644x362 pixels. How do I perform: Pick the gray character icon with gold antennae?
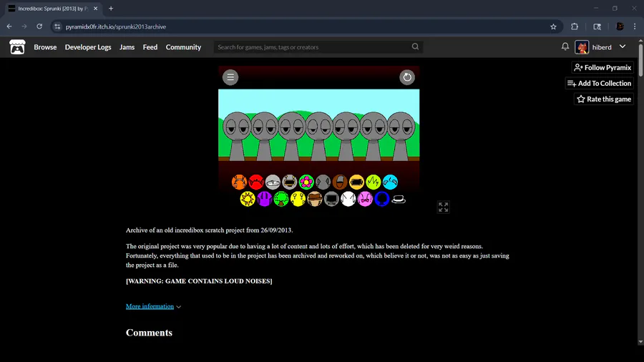(x=290, y=182)
